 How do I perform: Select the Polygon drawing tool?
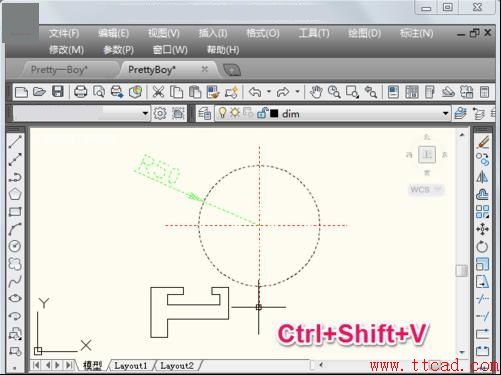tap(15, 194)
